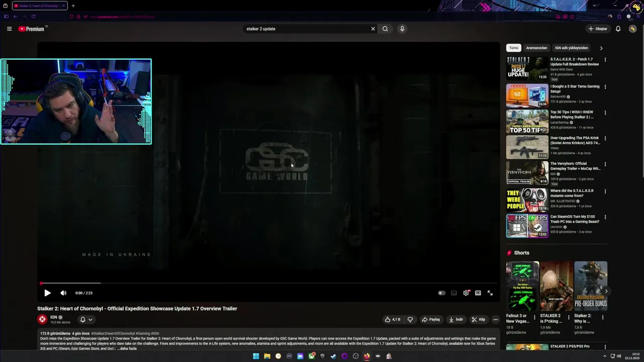Click the #Stalker2HeartOfChornobyl hashtag
Image resolution: width=644 pixels, height=362 pixels.
coord(113,333)
